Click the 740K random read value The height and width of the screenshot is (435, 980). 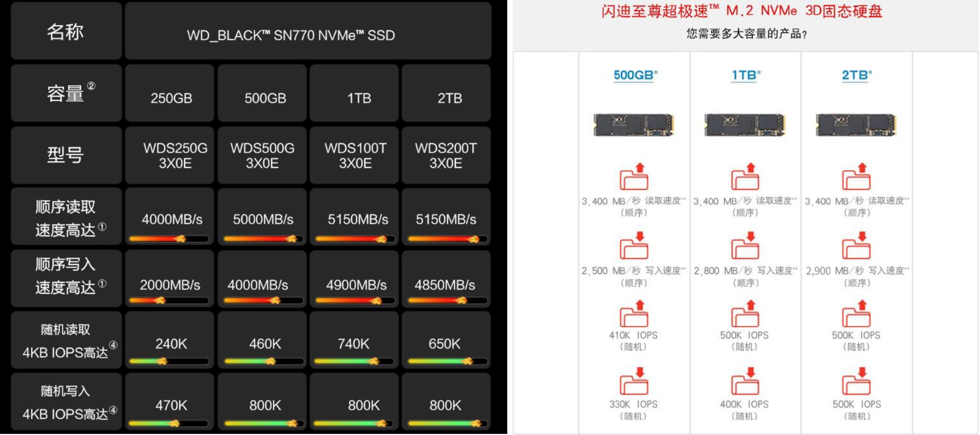(x=354, y=344)
